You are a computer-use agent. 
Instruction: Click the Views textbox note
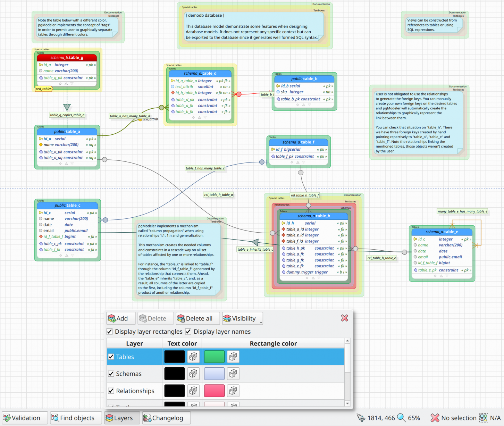coord(434,25)
